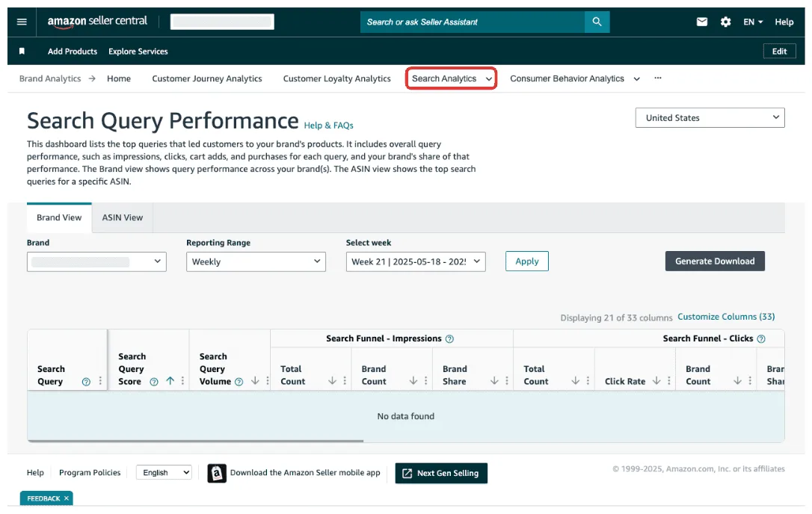This screenshot has height=514, width=812.
Task: Open the Select week dropdown
Action: (416, 262)
